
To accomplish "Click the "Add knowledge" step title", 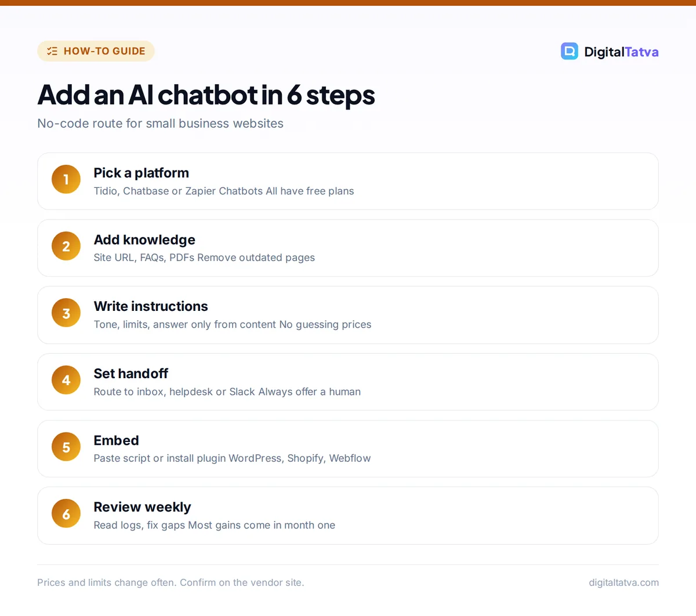I will pos(144,240).
